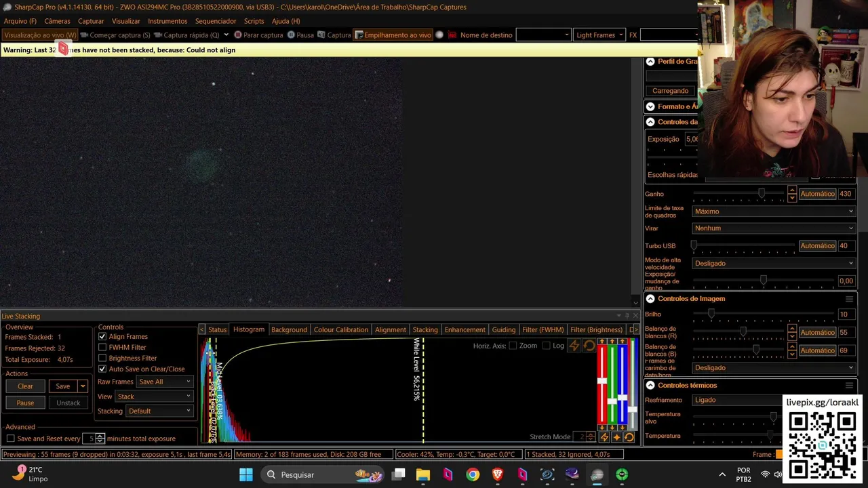Enable the Brightness Filter checkbox
This screenshot has height=488, width=868.
[x=102, y=359]
